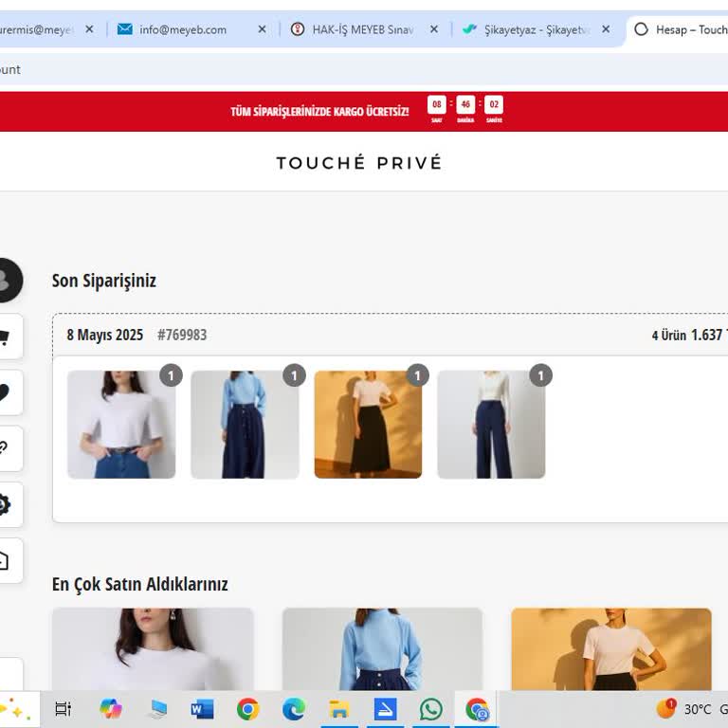Switch to the HAK-İŞ MEYEB Sınav tab

tap(362, 29)
